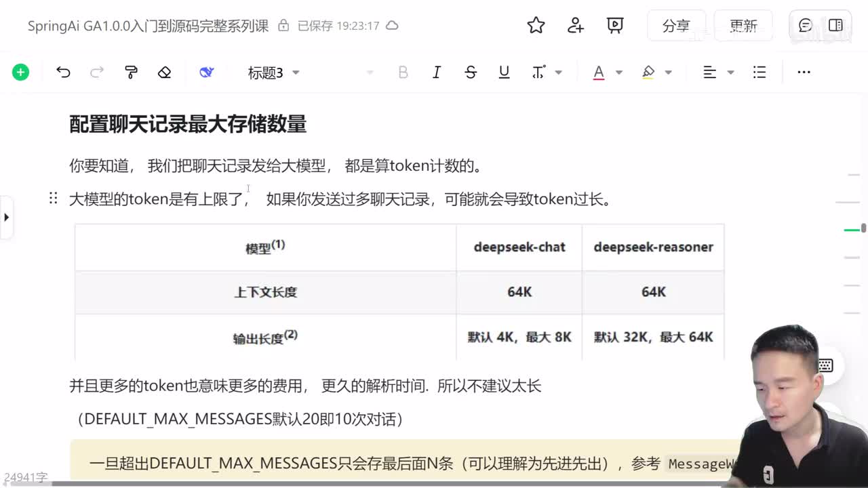Image resolution: width=868 pixels, height=488 pixels.
Task: Click the 分享 share button
Action: tap(676, 26)
